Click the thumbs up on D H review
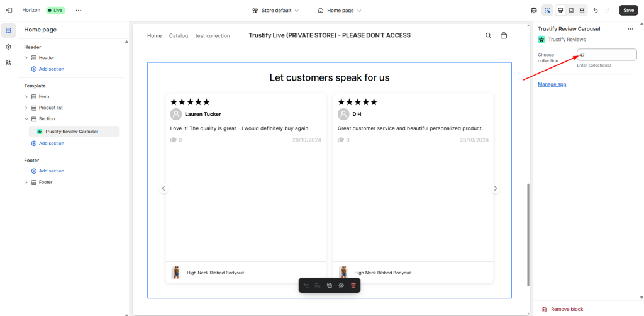Image resolution: width=644 pixels, height=316 pixels. click(340, 140)
